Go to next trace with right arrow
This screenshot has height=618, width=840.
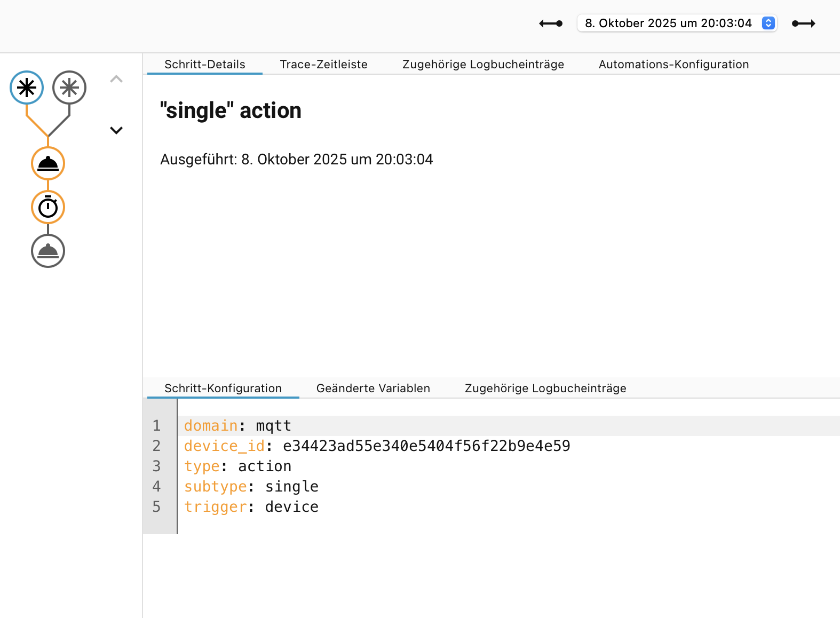[x=804, y=23]
